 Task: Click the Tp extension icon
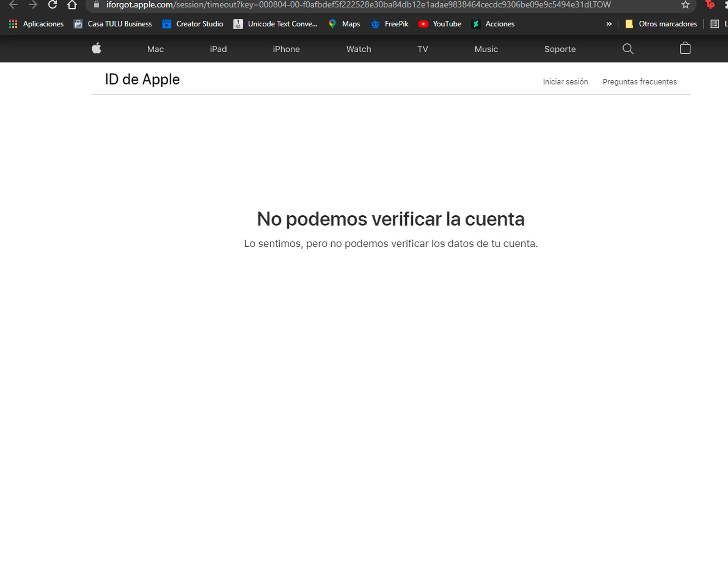pyautogui.click(x=710, y=5)
